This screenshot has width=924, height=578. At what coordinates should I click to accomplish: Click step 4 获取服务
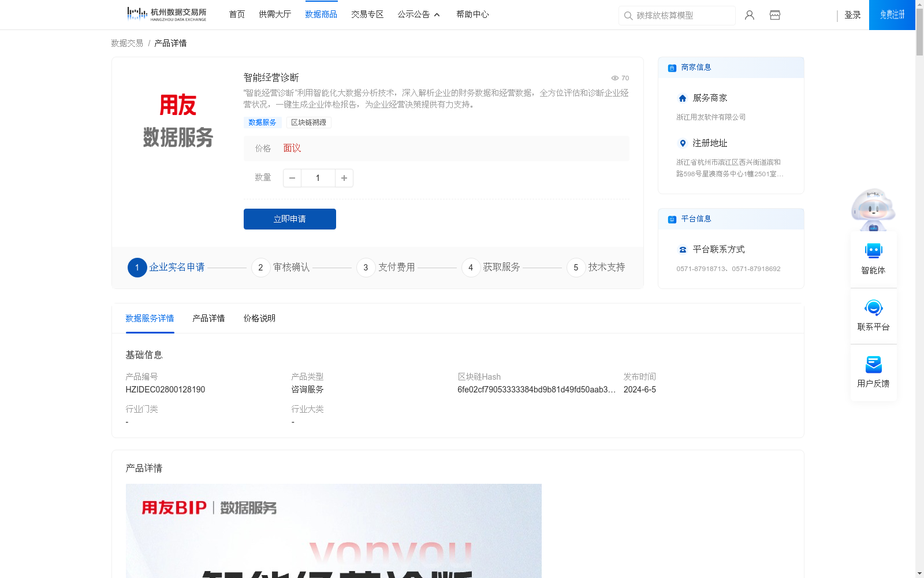491,268
